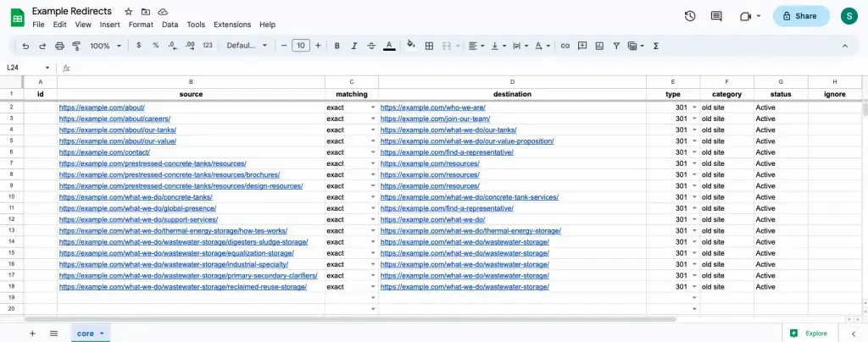868x342 pixels.
Task: Click the Share button
Action: 800,16
